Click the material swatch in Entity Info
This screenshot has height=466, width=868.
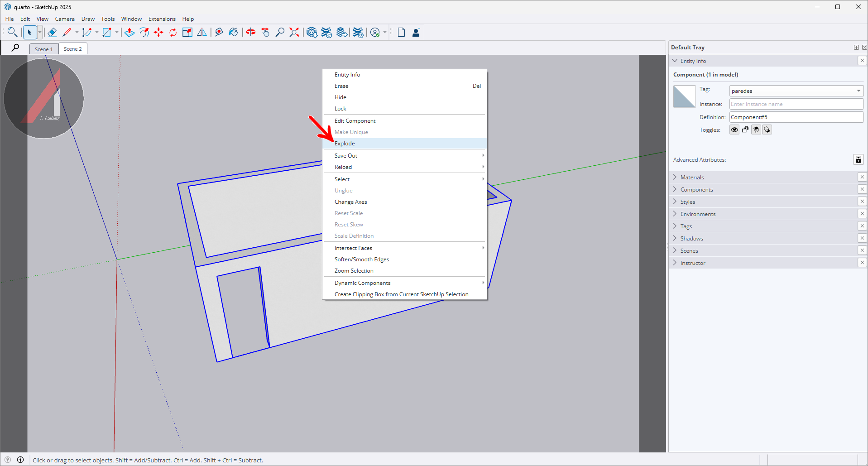684,96
